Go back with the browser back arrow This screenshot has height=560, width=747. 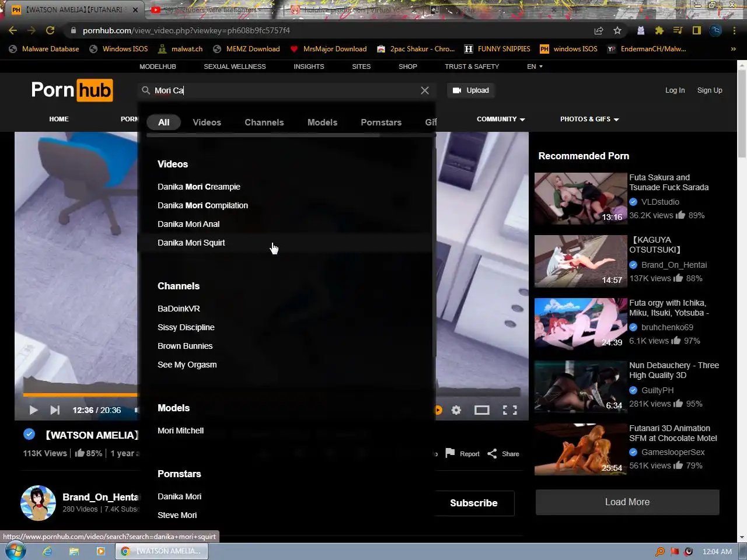click(x=13, y=30)
